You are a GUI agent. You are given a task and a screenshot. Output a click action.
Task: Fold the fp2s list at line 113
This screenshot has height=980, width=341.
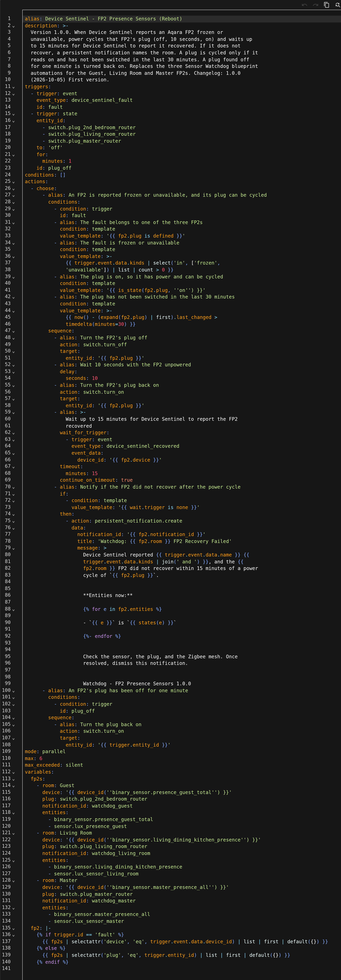coord(14,779)
